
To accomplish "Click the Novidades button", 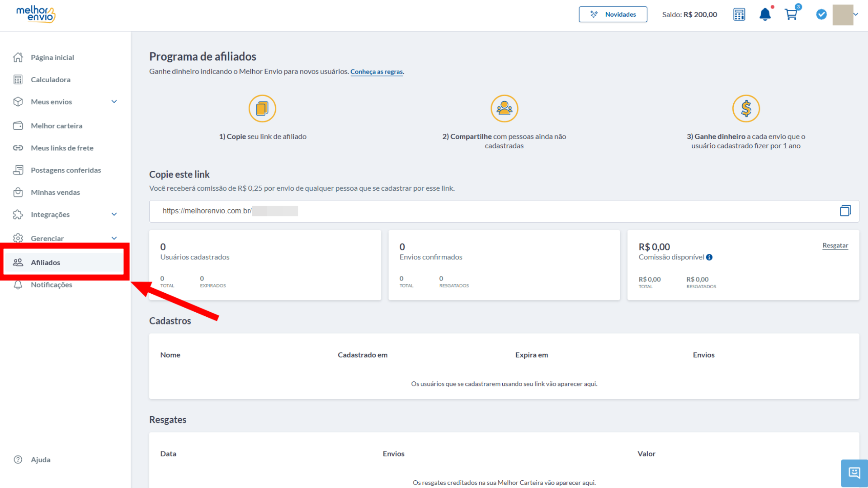I will 613,14.
